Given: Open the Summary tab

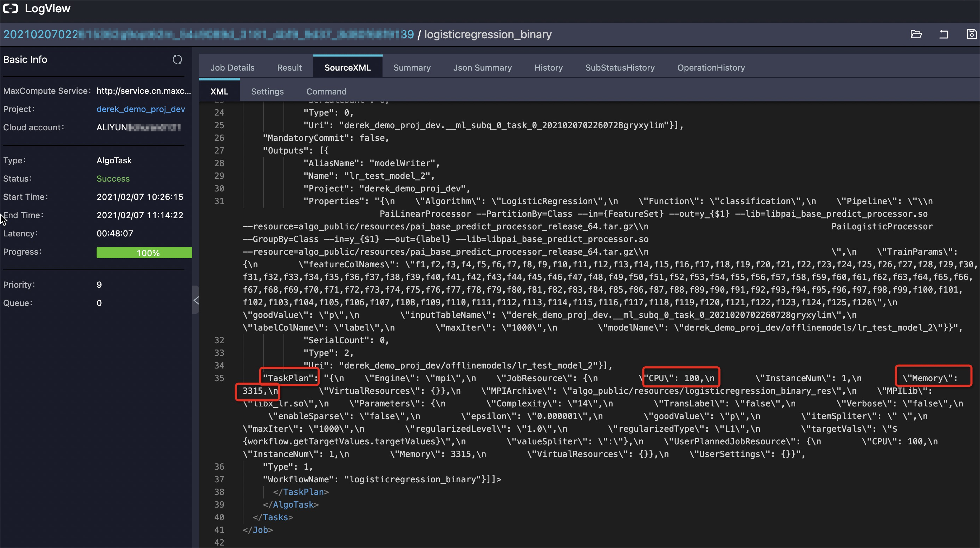Looking at the screenshot, I should 412,67.
